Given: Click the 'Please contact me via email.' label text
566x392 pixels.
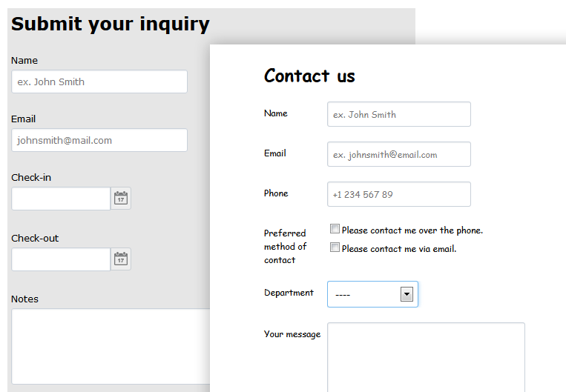Looking at the screenshot, I should 399,249.
